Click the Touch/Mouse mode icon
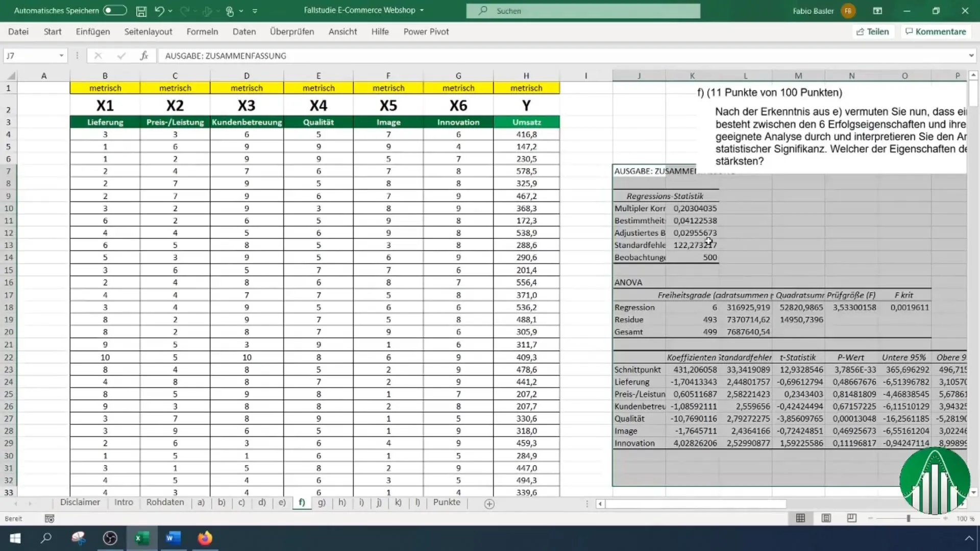The height and width of the screenshot is (551, 980). point(230,11)
